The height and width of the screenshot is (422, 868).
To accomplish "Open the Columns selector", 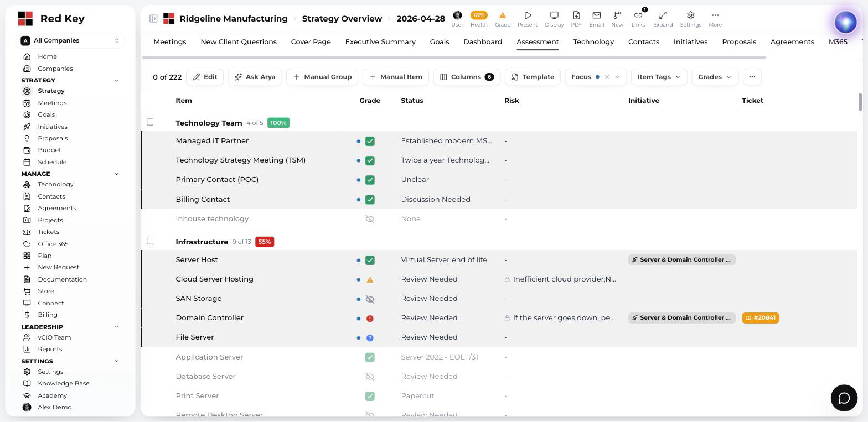I will click(467, 77).
